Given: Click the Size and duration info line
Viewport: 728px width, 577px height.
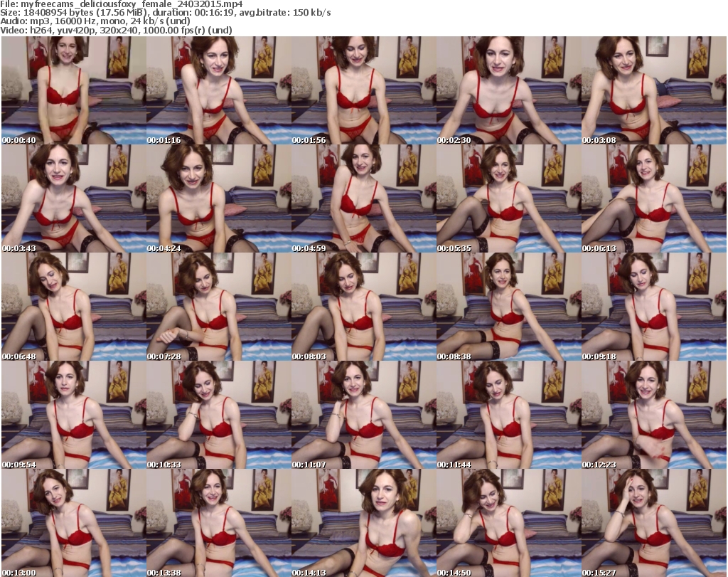Looking at the screenshot, I should (x=165, y=13).
